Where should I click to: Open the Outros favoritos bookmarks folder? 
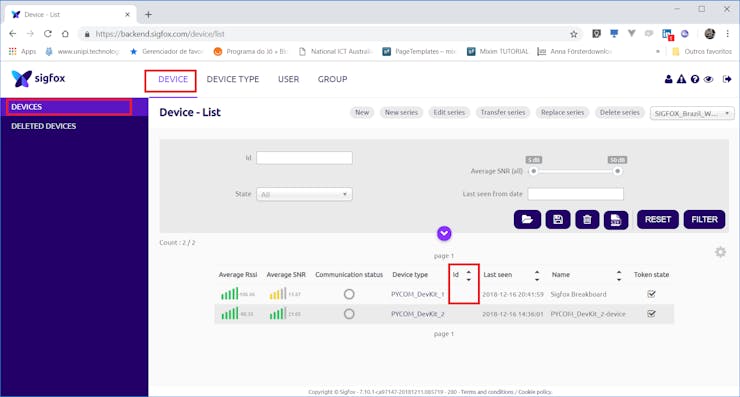[702, 51]
